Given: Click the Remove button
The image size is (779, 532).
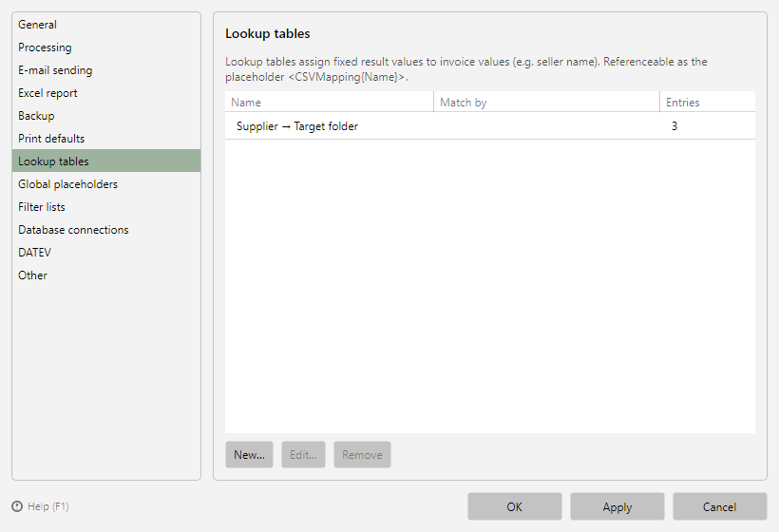Looking at the screenshot, I should tap(362, 454).
